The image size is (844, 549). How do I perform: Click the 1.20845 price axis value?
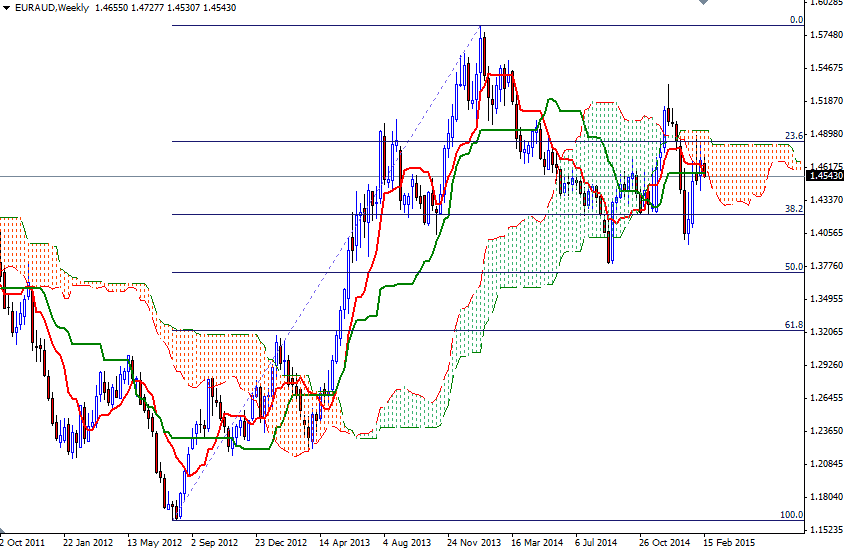pos(826,463)
